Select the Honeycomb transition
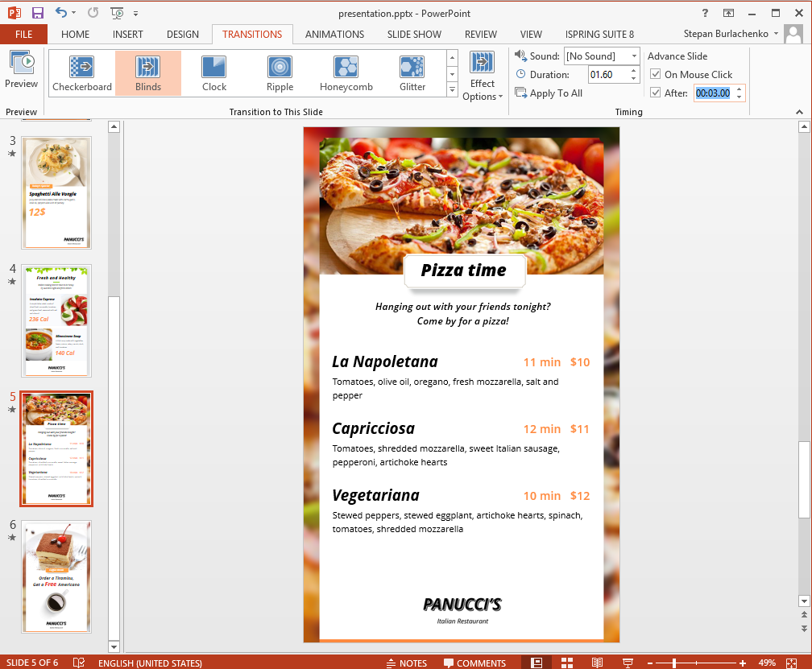The width and height of the screenshot is (812, 669). click(346, 73)
